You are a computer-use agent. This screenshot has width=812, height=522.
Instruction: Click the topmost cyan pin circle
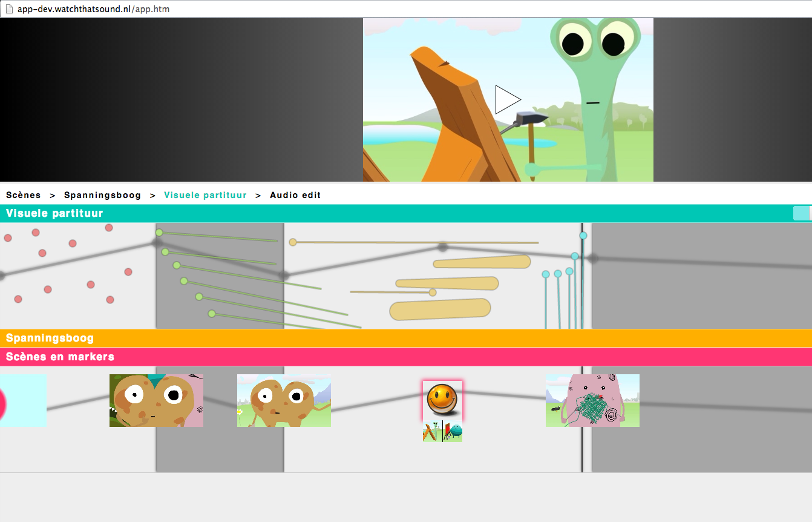[583, 236]
